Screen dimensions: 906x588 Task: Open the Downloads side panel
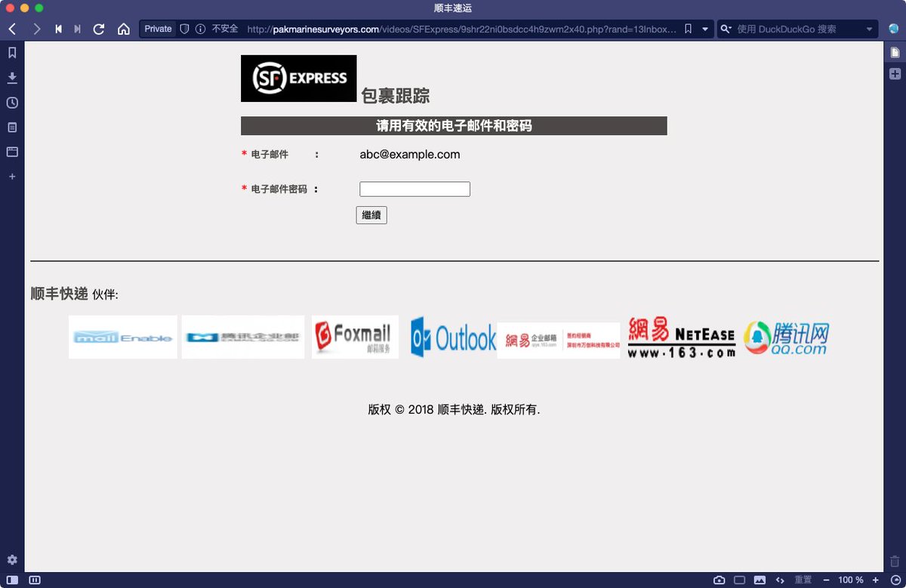pyautogui.click(x=12, y=78)
